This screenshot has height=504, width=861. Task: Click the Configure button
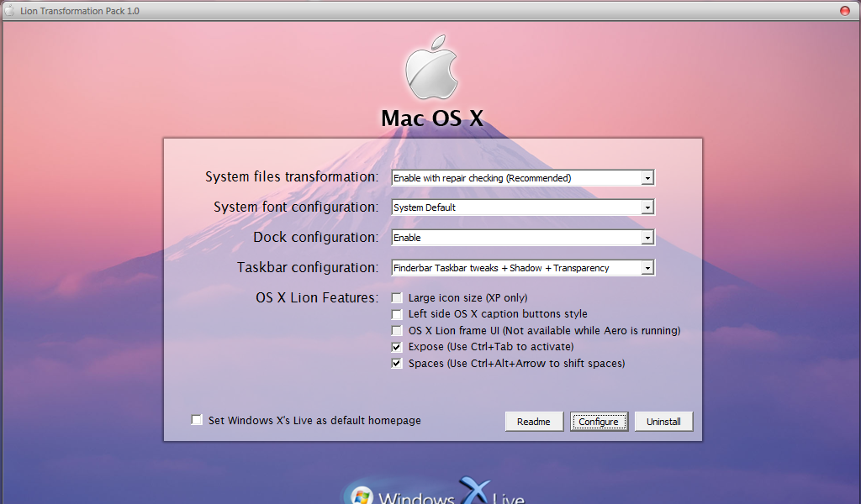(x=599, y=421)
